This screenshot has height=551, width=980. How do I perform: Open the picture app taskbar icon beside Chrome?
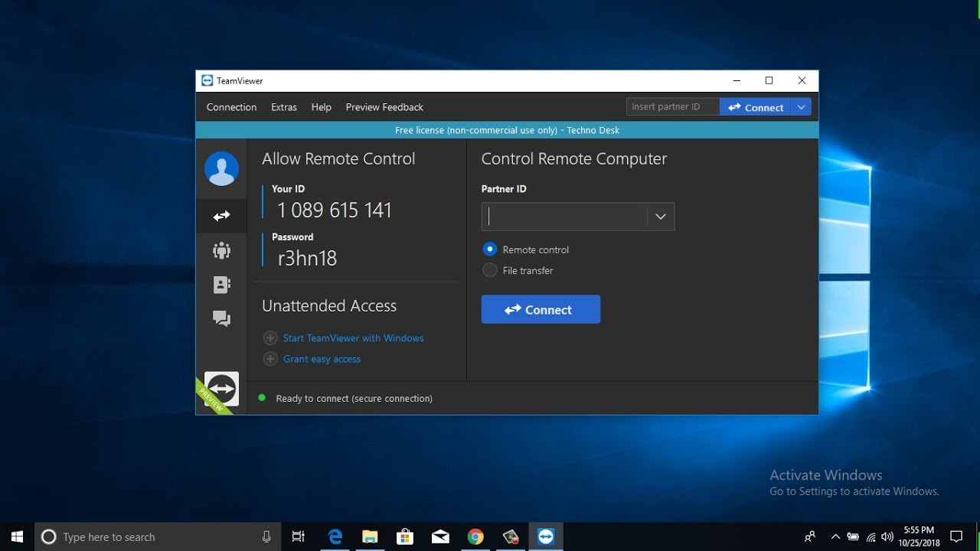point(511,536)
